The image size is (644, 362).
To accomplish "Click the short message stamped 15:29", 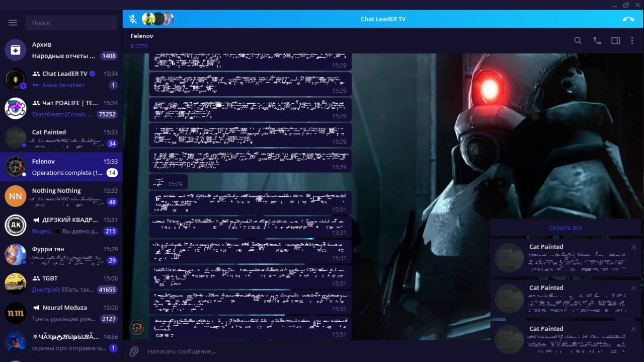I will point(168,182).
